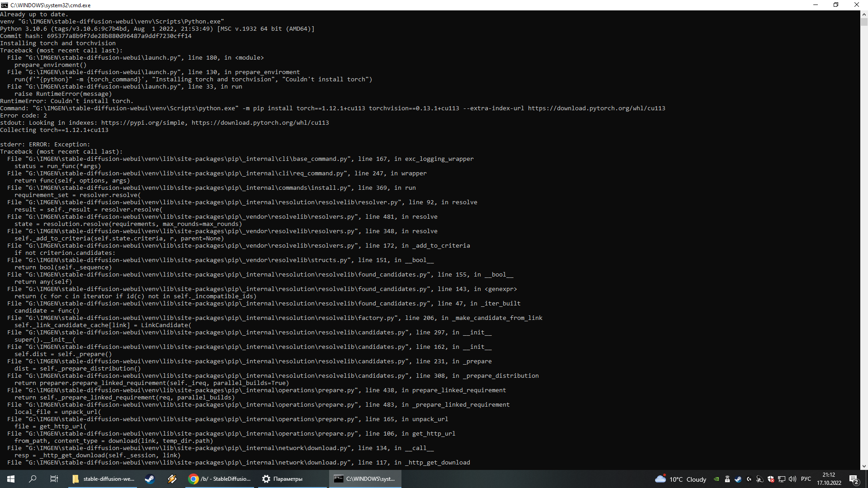Open the NVIDIA tray icon
The image size is (868, 488).
(716, 479)
